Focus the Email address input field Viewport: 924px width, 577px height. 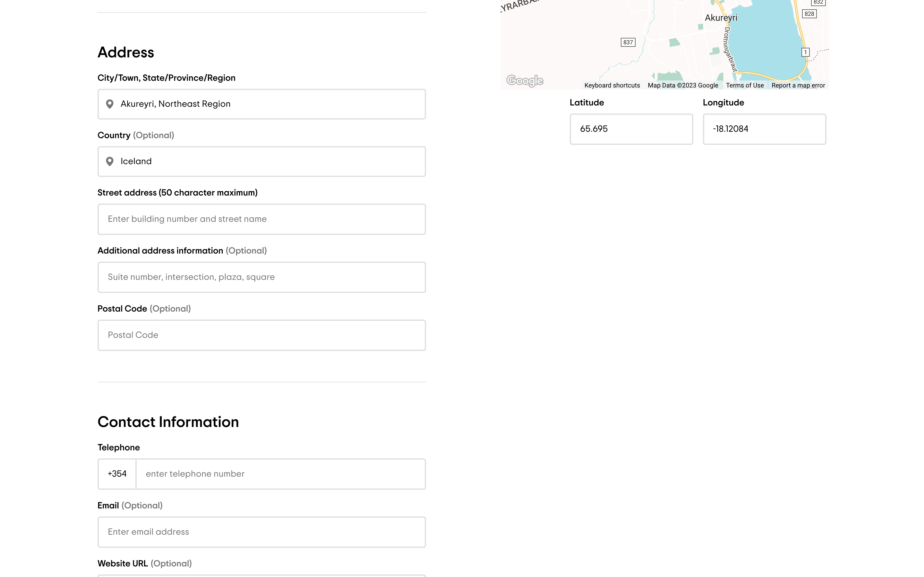click(261, 532)
